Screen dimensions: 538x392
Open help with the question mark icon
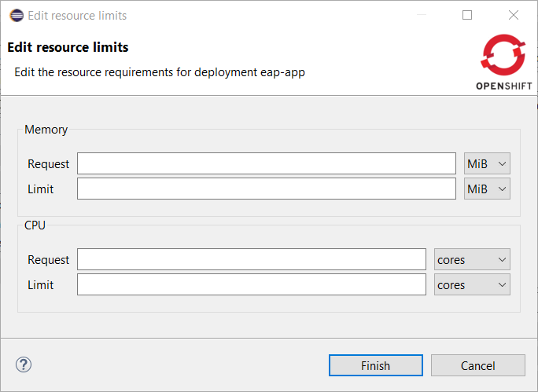point(24,365)
